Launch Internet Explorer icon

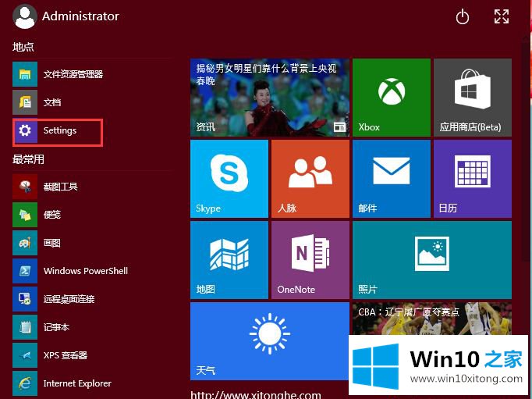tap(25, 383)
